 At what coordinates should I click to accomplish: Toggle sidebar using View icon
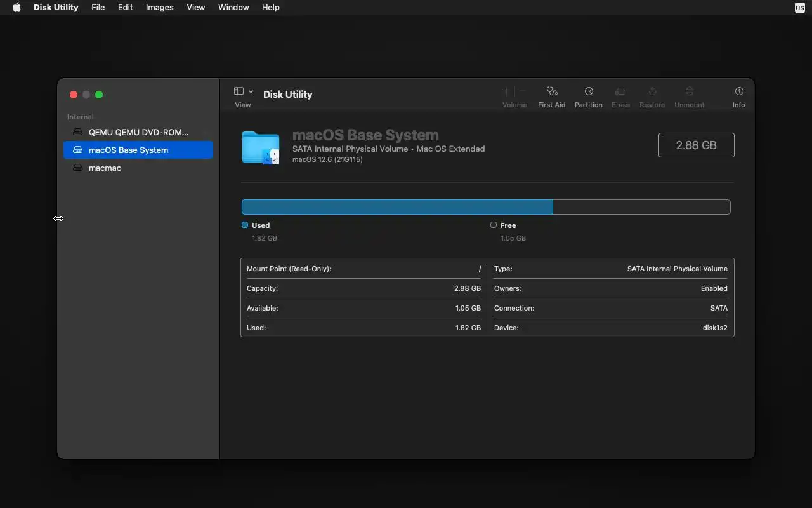click(239, 91)
